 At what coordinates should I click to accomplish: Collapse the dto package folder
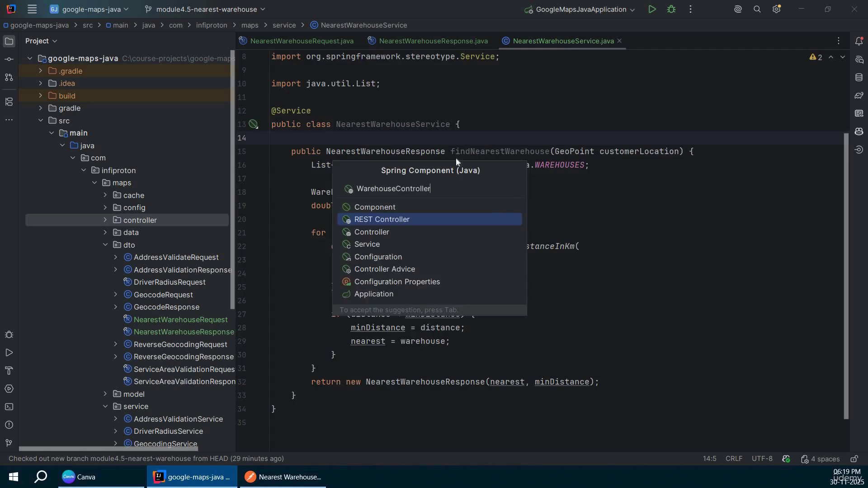pos(105,245)
